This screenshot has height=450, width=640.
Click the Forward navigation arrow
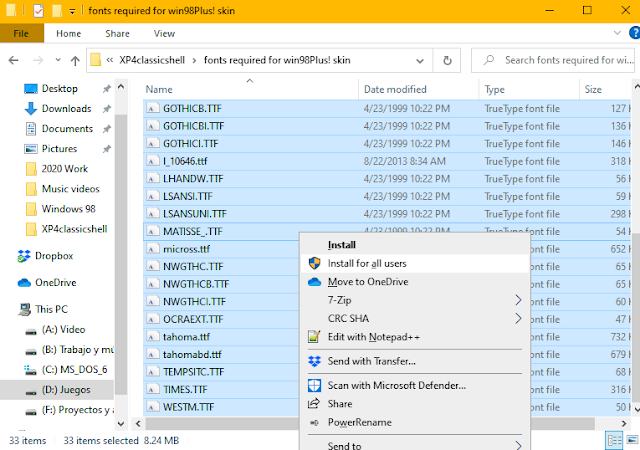point(38,60)
